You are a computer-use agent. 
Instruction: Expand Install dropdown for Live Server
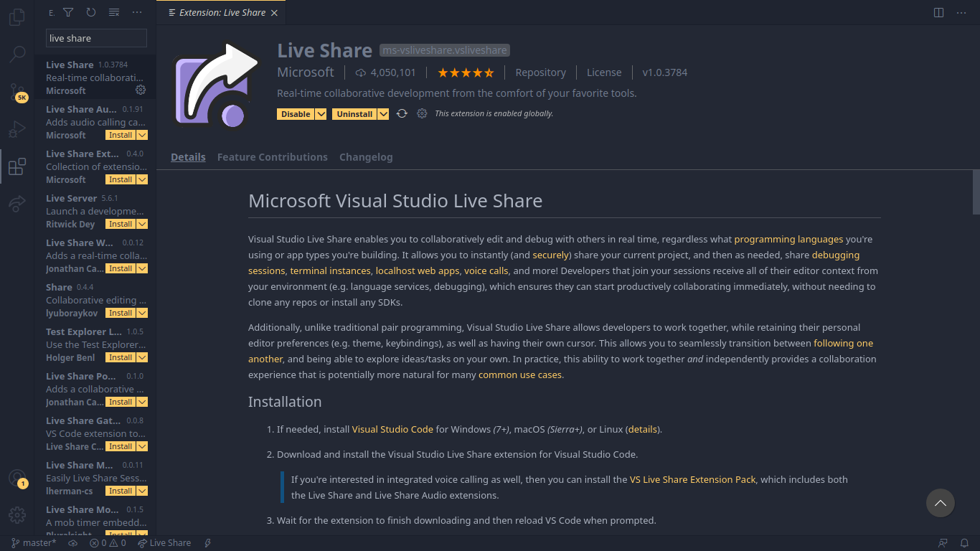pos(142,224)
